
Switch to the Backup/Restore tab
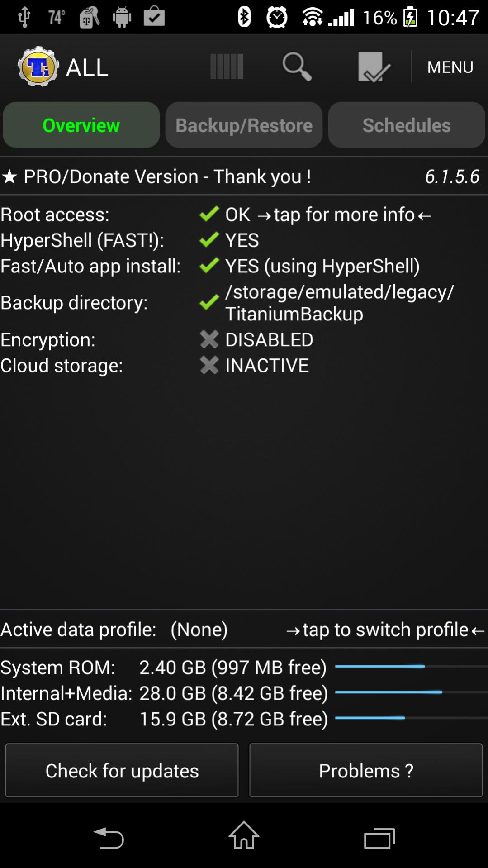click(244, 125)
